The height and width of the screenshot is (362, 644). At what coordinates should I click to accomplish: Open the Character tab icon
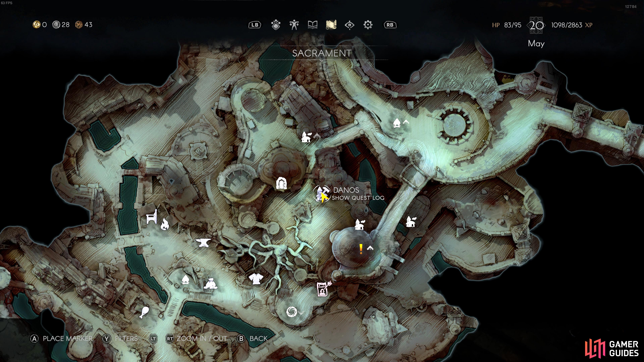(x=294, y=25)
